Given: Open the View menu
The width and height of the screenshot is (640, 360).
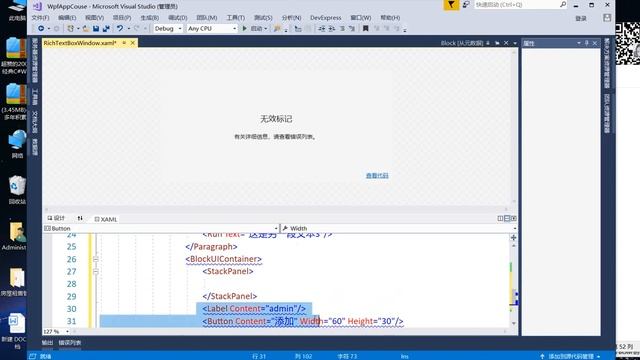Looking at the screenshot, I should tap(94, 18).
